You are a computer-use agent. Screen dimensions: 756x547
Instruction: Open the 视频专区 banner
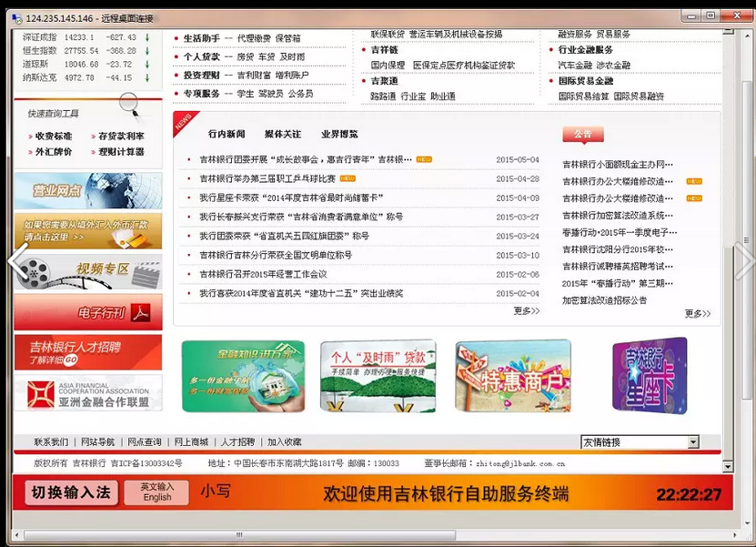coord(88,272)
